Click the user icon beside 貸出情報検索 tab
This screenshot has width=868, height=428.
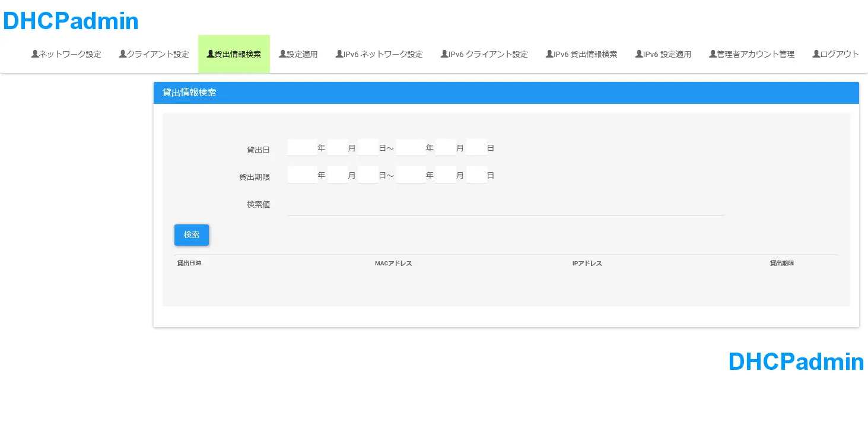pyautogui.click(x=211, y=54)
